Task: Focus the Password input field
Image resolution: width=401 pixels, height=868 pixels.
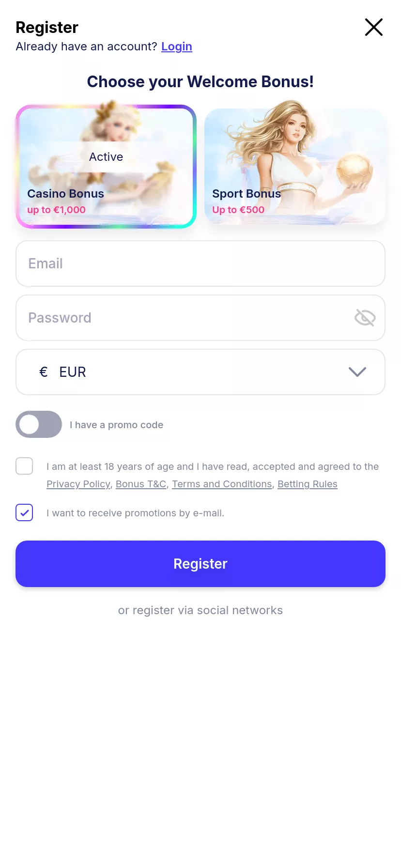Action: pos(200,318)
